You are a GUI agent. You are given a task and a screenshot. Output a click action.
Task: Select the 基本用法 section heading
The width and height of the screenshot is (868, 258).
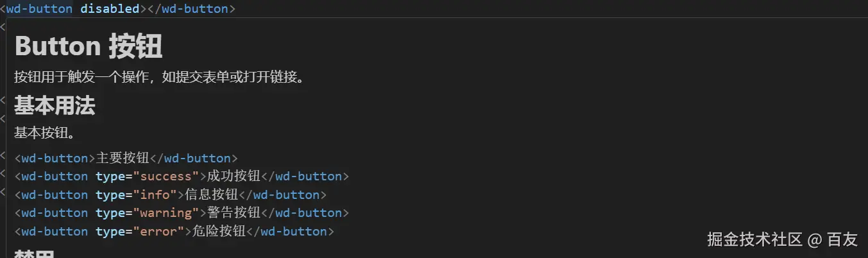55,105
